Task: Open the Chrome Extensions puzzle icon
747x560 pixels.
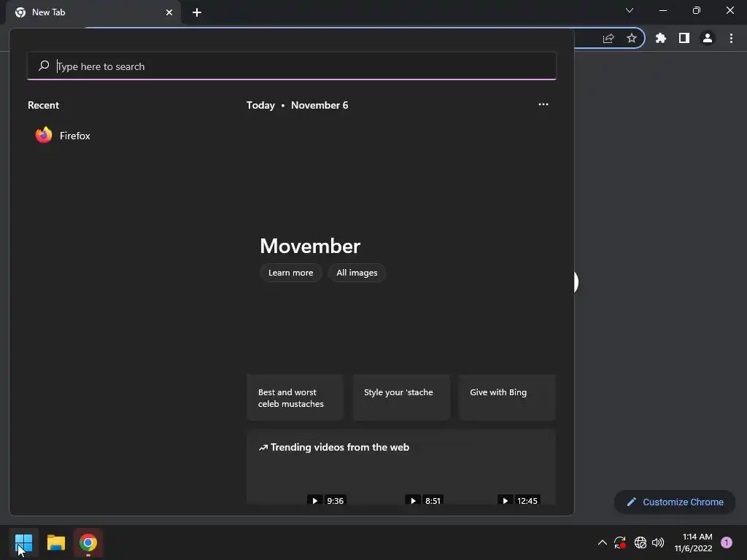Action: [661, 38]
